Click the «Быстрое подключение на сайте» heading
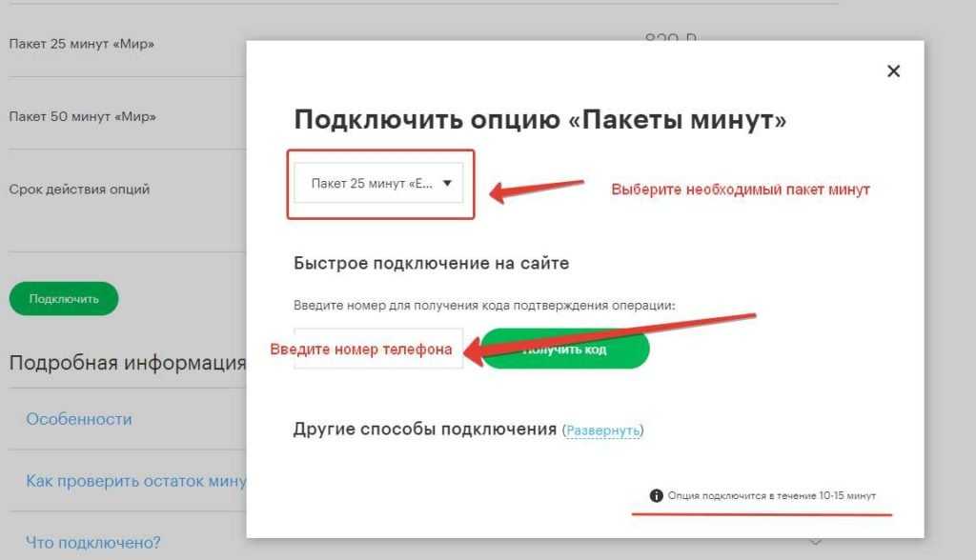Viewport: 976px width, 560px height. tap(431, 263)
